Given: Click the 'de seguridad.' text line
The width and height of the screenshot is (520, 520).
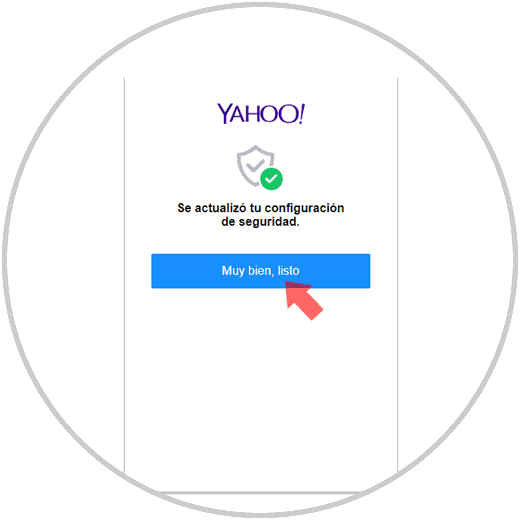Looking at the screenshot, I should [x=260, y=222].
